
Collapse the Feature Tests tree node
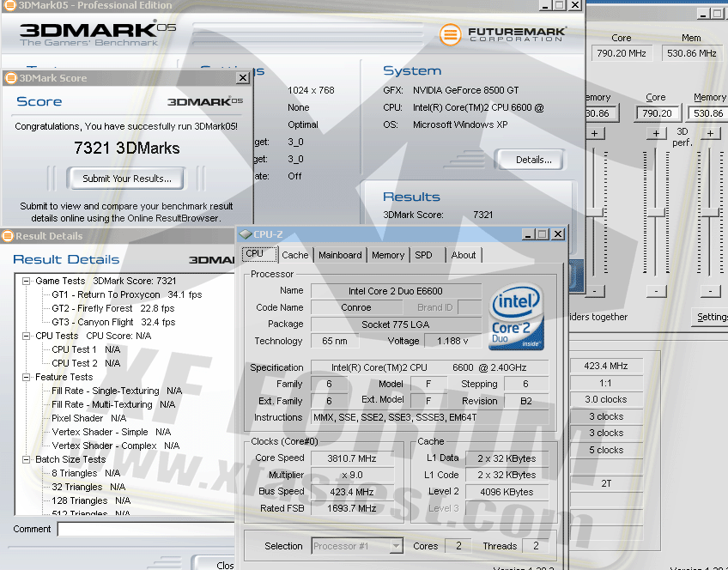point(27,377)
